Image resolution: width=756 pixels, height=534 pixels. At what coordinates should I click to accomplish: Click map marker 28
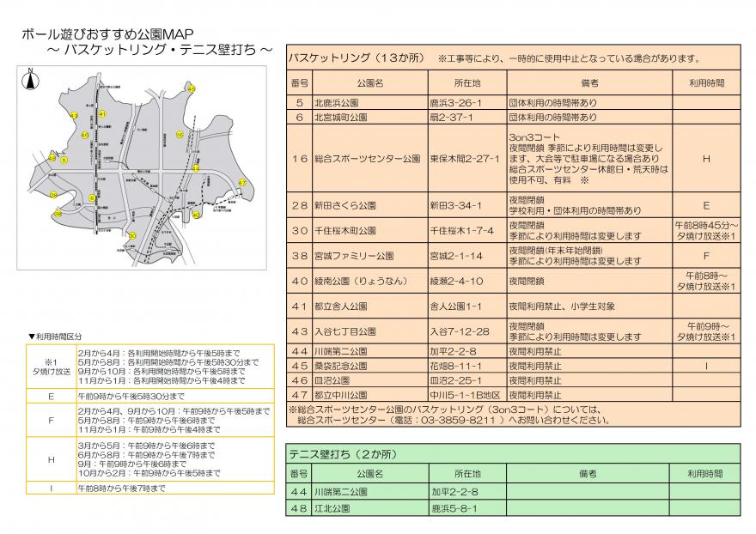click(x=54, y=196)
